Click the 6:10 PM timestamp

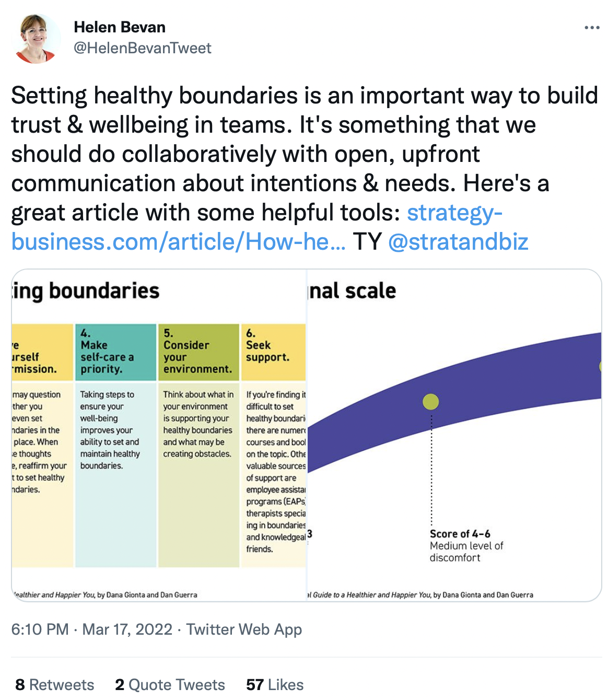40,629
